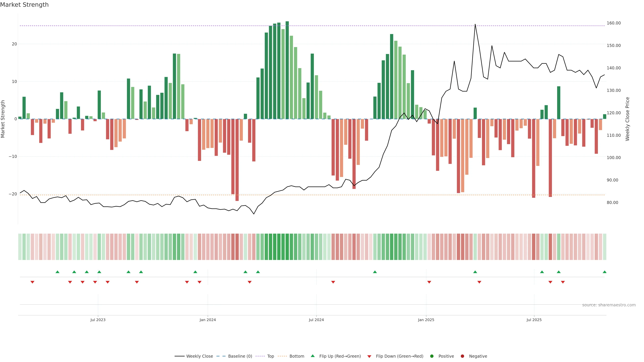This screenshot has width=644, height=362.
Task: Click the Negative red circle legend icon
Action: [x=462, y=356]
